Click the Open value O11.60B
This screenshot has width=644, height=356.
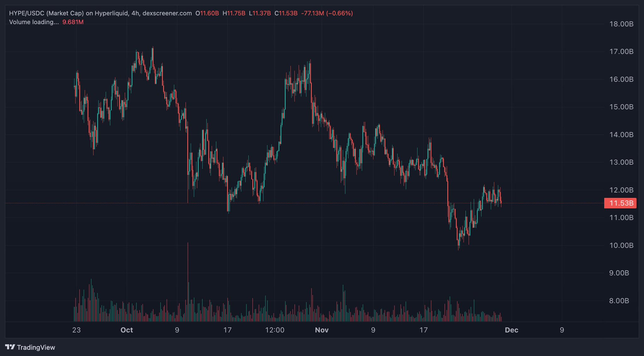207,13
